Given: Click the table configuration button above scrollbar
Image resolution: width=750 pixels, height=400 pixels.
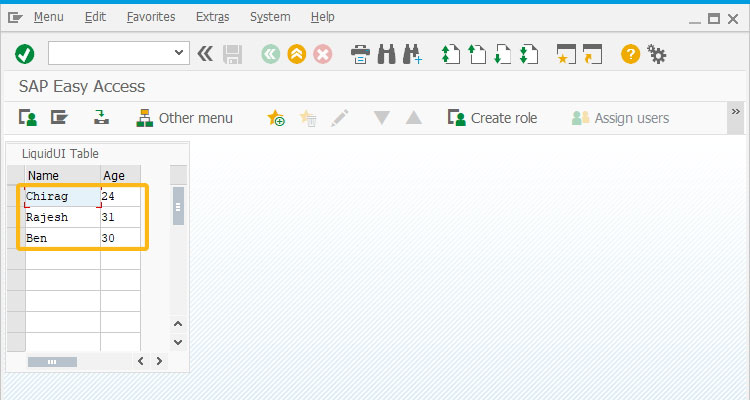Looking at the screenshot, I should pyautogui.click(x=178, y=175).
